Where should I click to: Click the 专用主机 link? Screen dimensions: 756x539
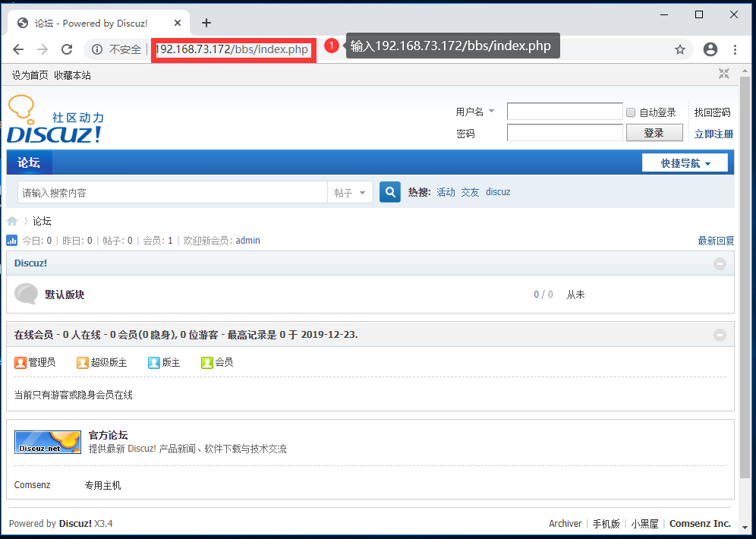click(x=102, y=485)
